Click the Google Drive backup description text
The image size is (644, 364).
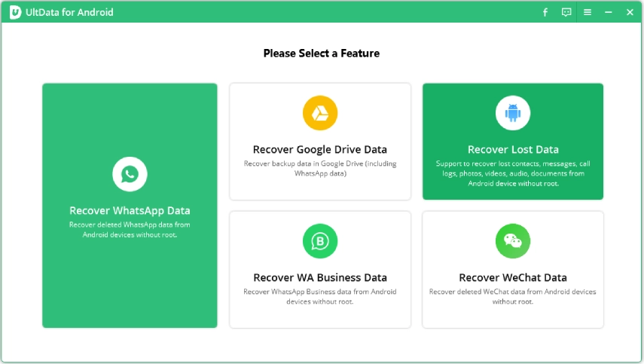coord(320,168)
